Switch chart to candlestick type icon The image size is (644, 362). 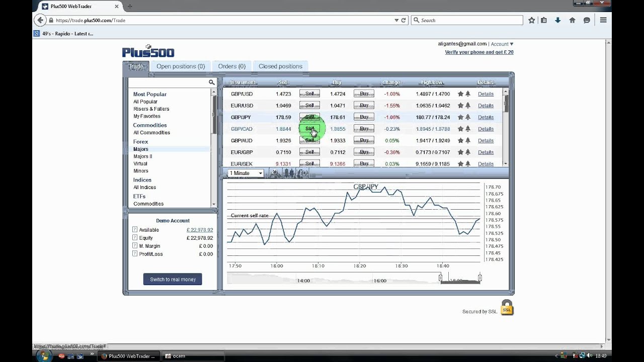click(x=289, y=173)
